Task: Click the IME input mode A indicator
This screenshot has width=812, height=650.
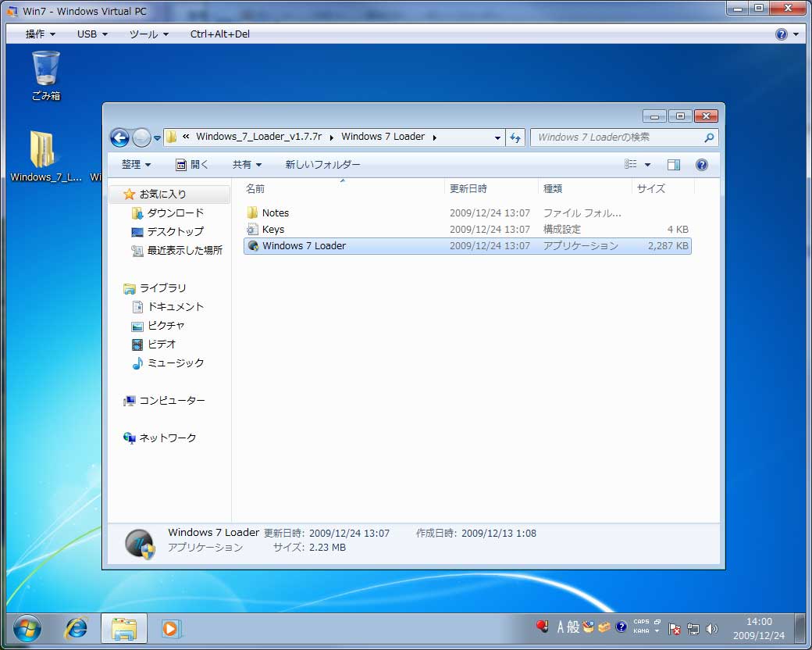Action: click(560, 627)
